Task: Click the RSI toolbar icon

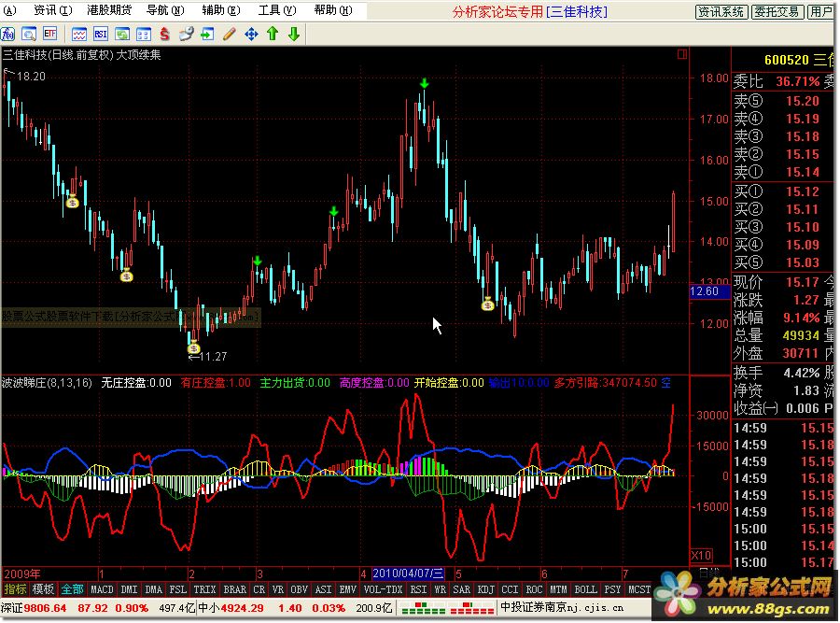Action: [x=101, y=35]
